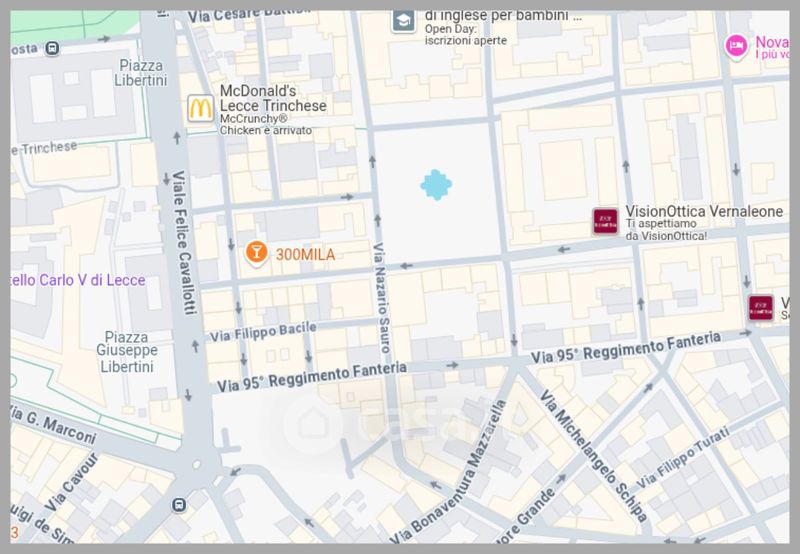Click the blue property location marker
Screen dimensions: 800x554
[x=436, y=185]
